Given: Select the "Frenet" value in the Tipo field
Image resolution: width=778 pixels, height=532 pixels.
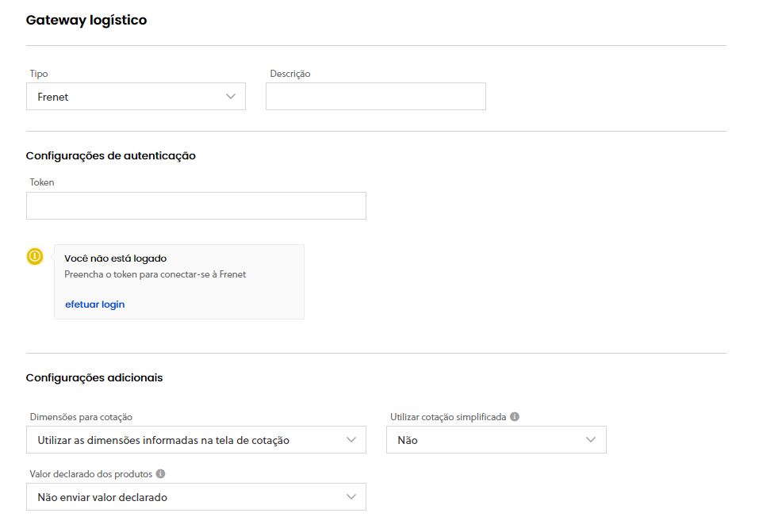Looking at the screenshot, I should click(52, 96).
